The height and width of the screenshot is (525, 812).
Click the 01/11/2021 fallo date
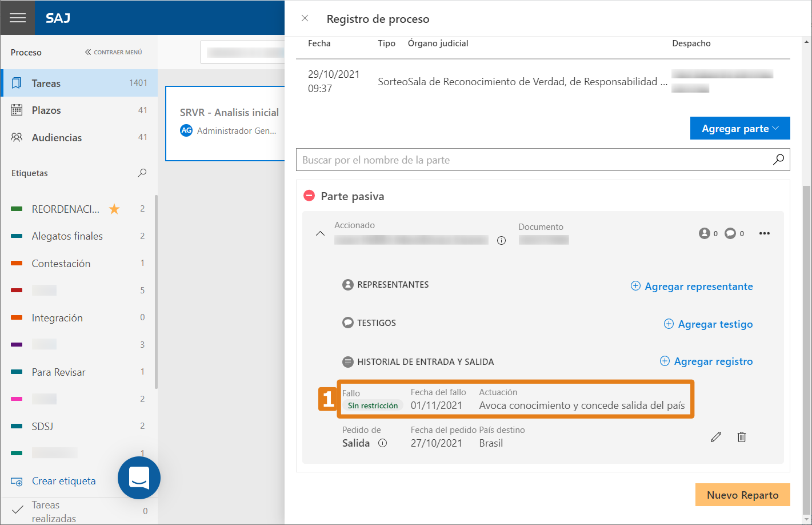click(x=436, y=405)
